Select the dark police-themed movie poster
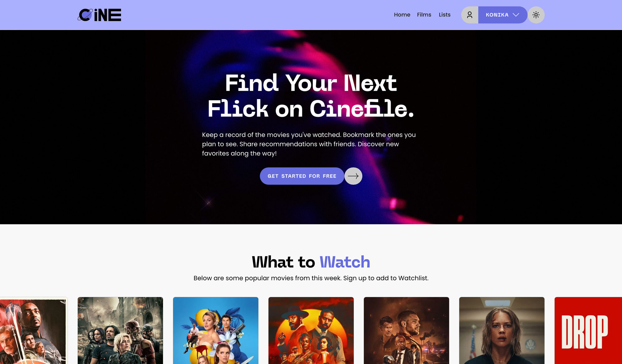Screen dimensions: 622x364 tap(406, 330)
